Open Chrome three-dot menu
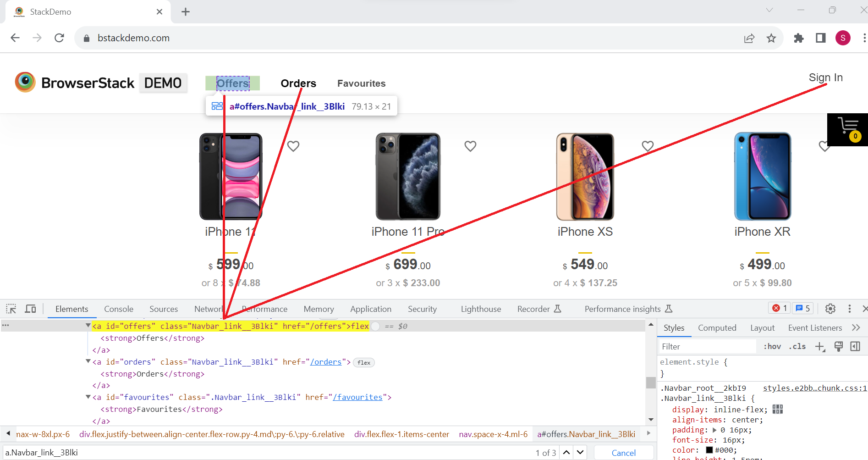The height and width of the screenshot is (460, 868). [x=864, y=38]
